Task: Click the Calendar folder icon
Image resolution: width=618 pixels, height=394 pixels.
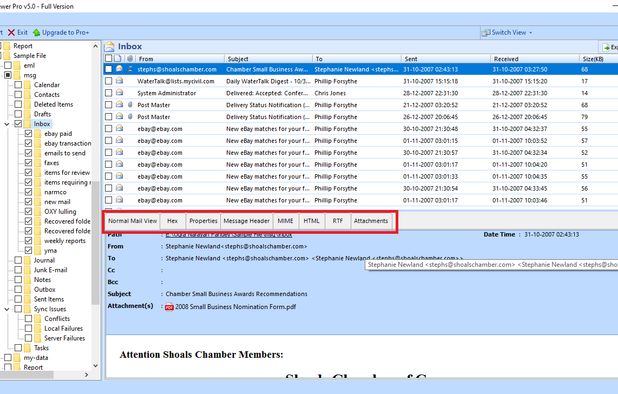Action: pos(27,85)
